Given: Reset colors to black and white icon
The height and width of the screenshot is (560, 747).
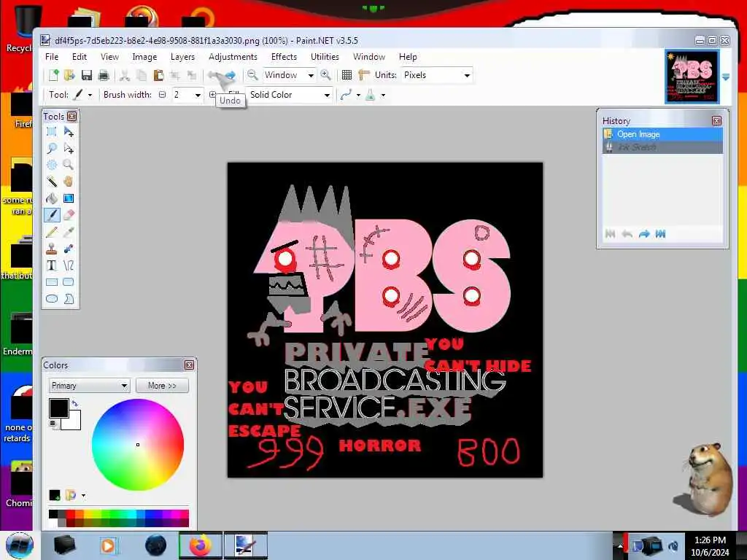Looking at the screenshot, I should (x=53, y=424).
